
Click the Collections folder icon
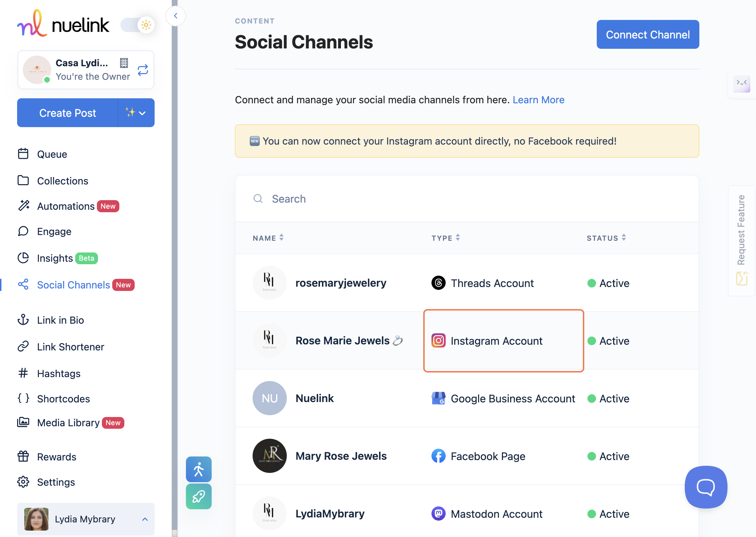[x=23, y=180]
